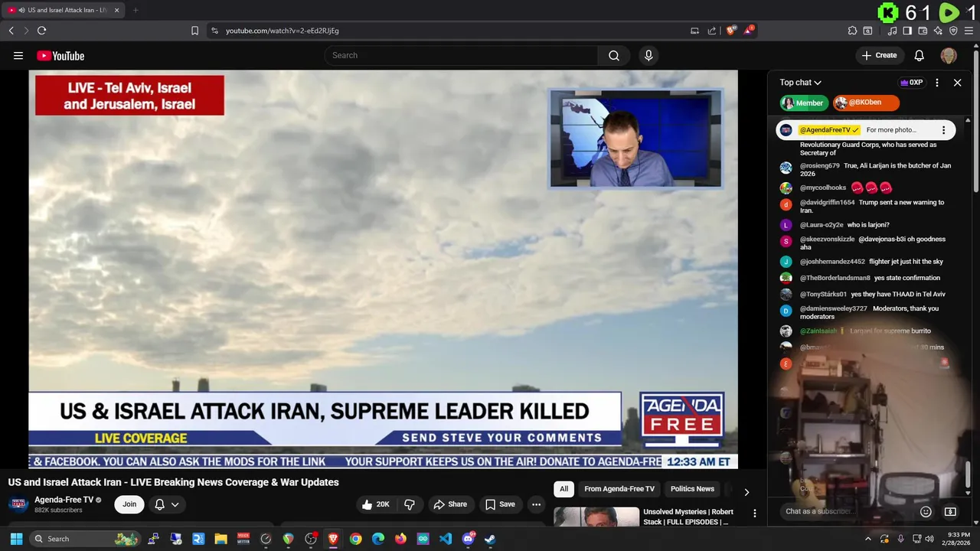The width and height of the screenshot is (980, 551).
Task: Click the OXP points badge in chat
Action: 911,83
